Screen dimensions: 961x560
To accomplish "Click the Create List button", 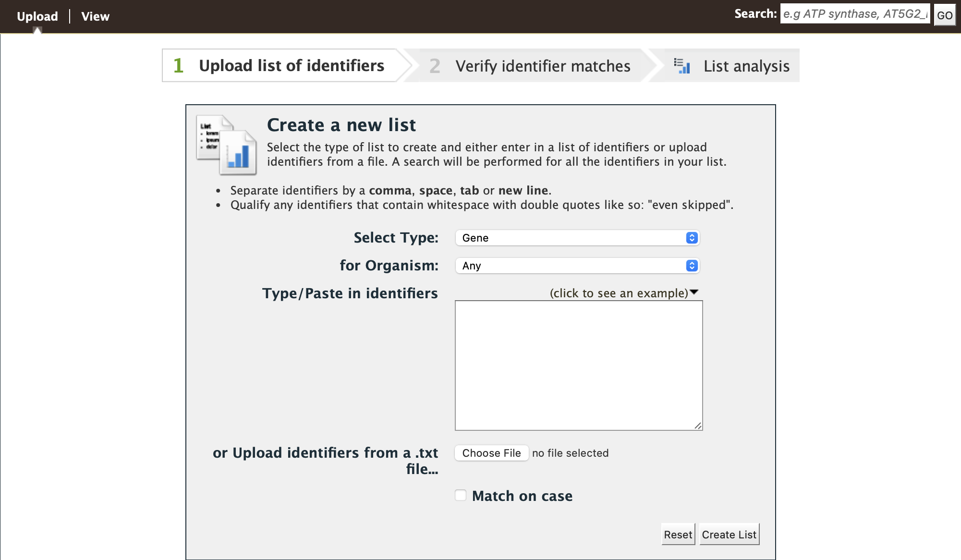I will (729, 535).
